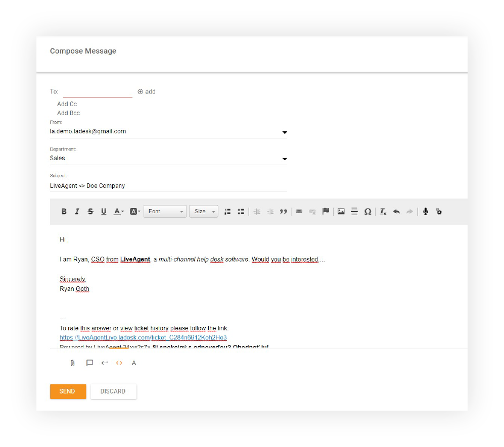
Task: Click Add Cc to add carbon copy recipients
Action: [x=66, y=104]
